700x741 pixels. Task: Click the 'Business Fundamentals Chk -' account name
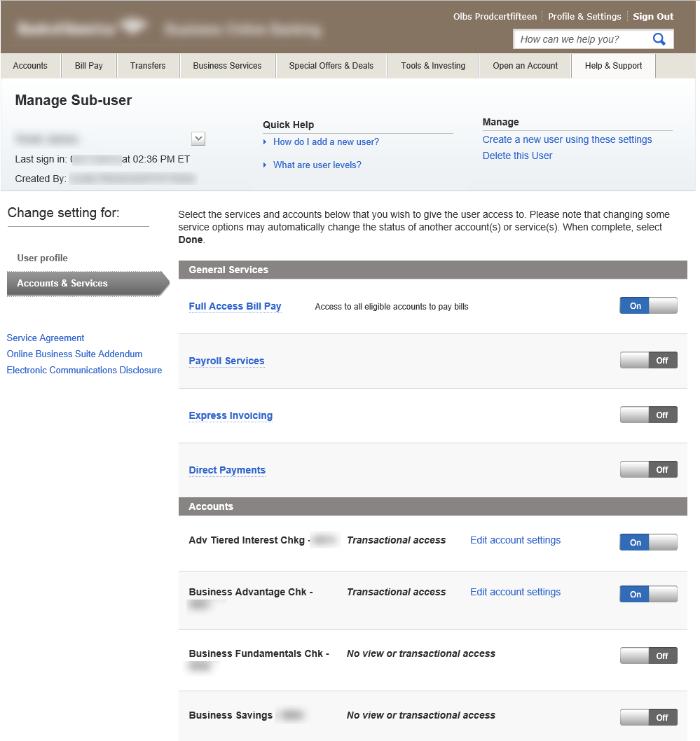tap(259, 653)
